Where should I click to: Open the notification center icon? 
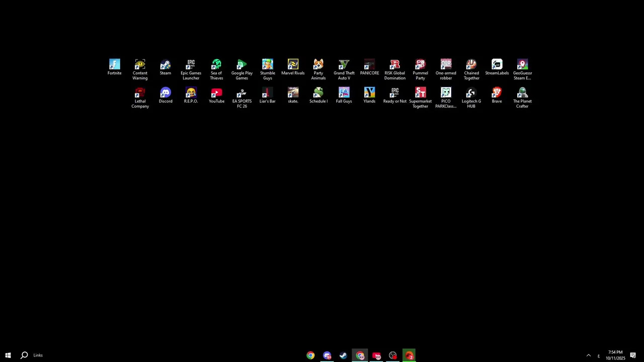633,355
